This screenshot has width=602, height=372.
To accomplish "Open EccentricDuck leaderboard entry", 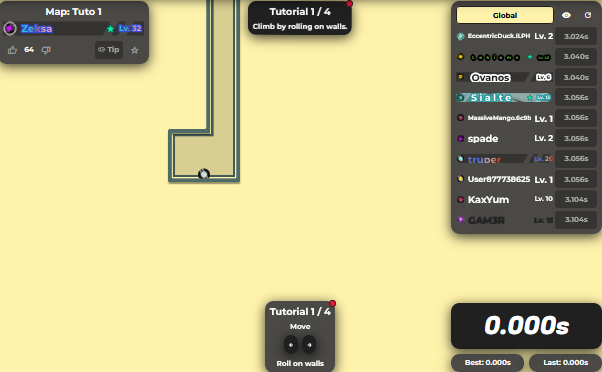I will pos(525,36).
